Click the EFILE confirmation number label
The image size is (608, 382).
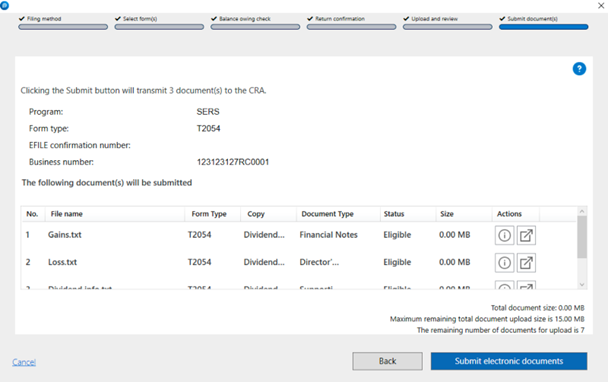[79, 145]
